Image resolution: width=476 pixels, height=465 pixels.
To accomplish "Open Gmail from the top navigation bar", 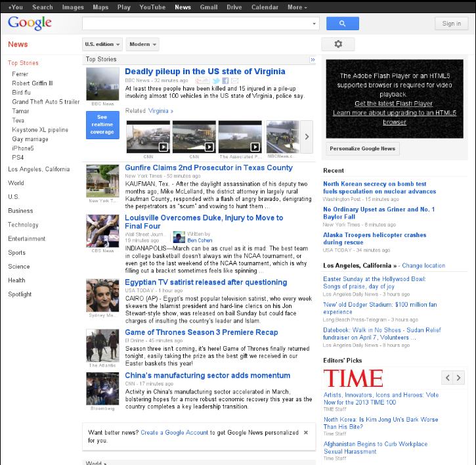I will click(x=209, y=7).
